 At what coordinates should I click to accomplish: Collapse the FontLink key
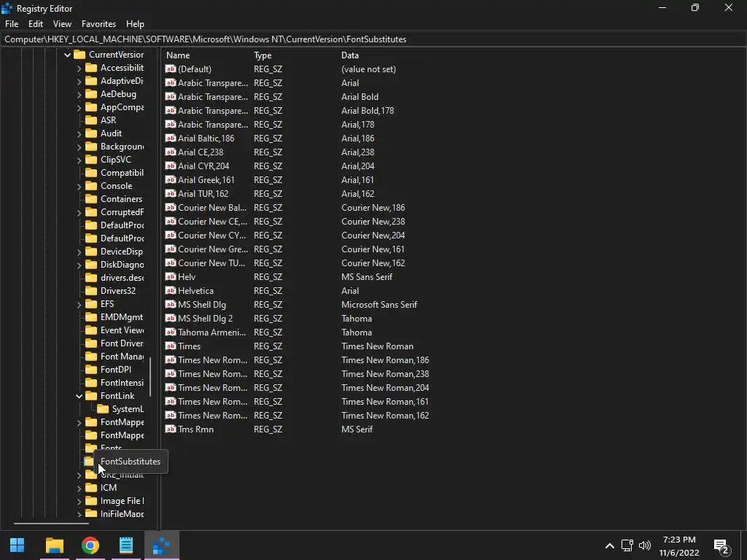[x=79, y=396]
